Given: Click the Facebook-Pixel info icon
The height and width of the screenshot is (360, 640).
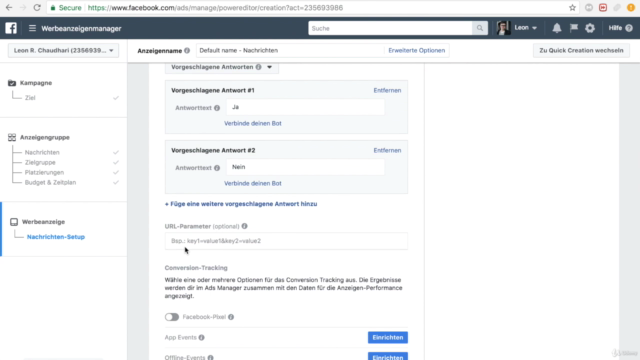Looking at the screenshot, I should (231, 317).
